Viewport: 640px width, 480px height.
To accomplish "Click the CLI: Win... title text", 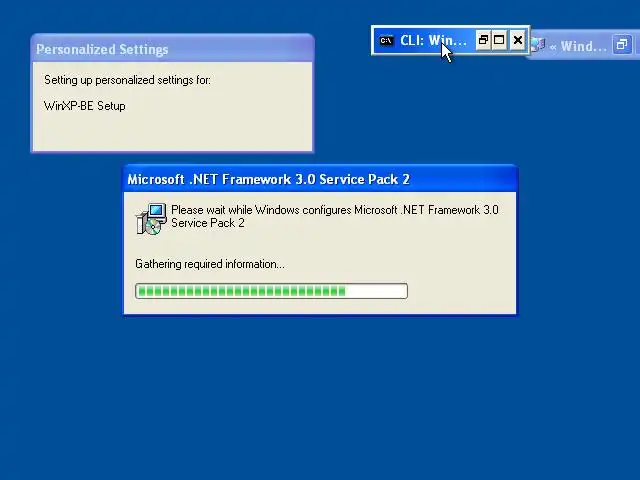I will pyautogui.click(x=433, y=40).
